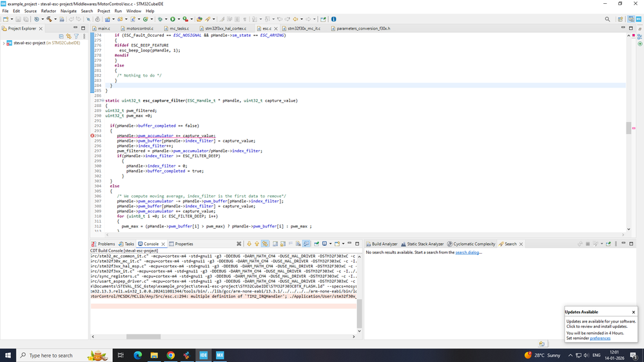644x362 pixels.
Task: Close the Search view tab
Action: coord(522,243)
